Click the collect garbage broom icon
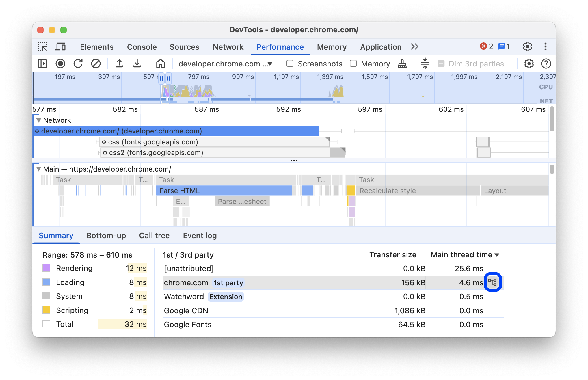588x380 pixels. tap(402, 64)
